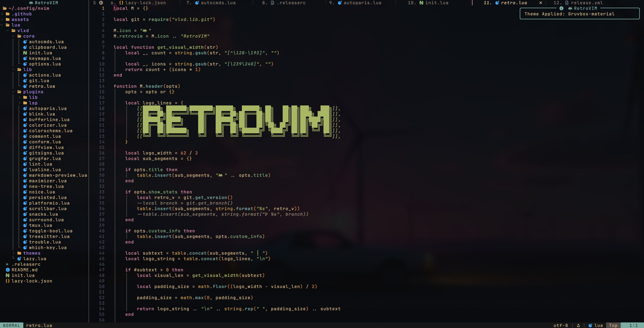The width and height of the screenshot is (644, 328).
Task: Click the lua icon beside keymaps.lua
Action: pyautogui.click(x=25, y=58)
